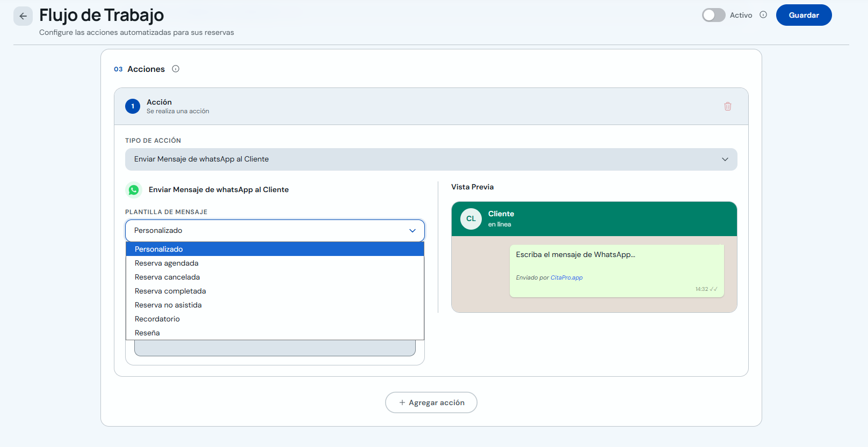Save the workflow with Guardar
This screenshot has width=868, height=447.
(x=804, y=15)
